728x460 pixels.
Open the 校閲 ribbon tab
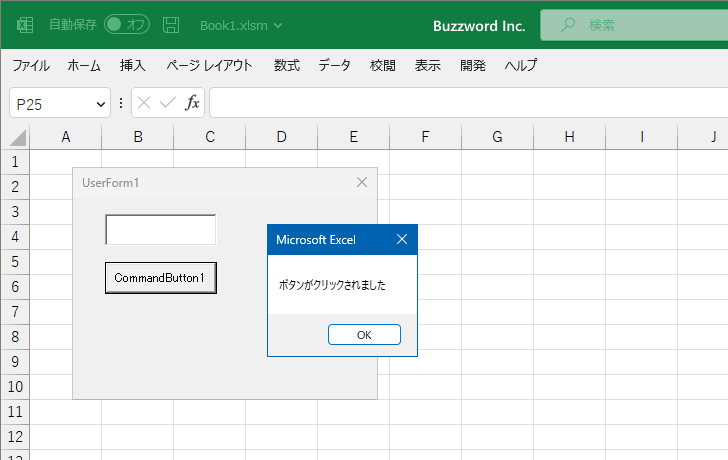(x=383, y=65)
